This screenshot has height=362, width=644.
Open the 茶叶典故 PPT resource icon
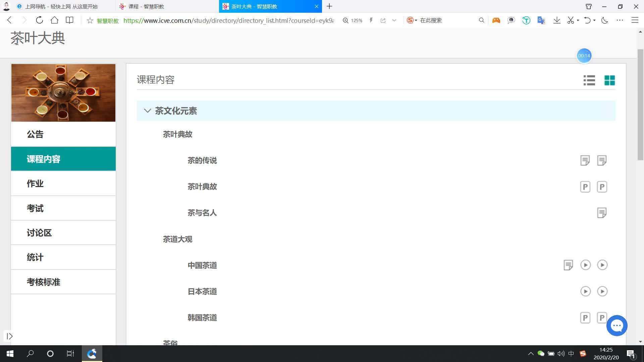(x=585, y=187)
